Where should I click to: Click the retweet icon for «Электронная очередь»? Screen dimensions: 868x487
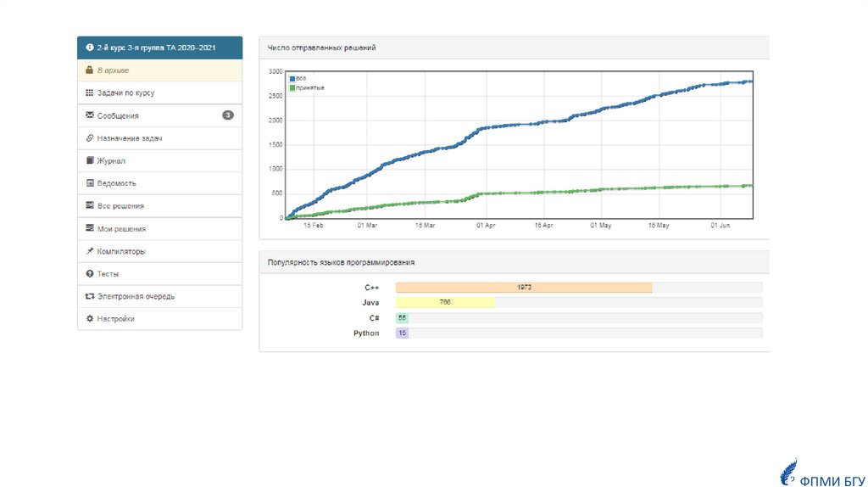pos(90,297)
